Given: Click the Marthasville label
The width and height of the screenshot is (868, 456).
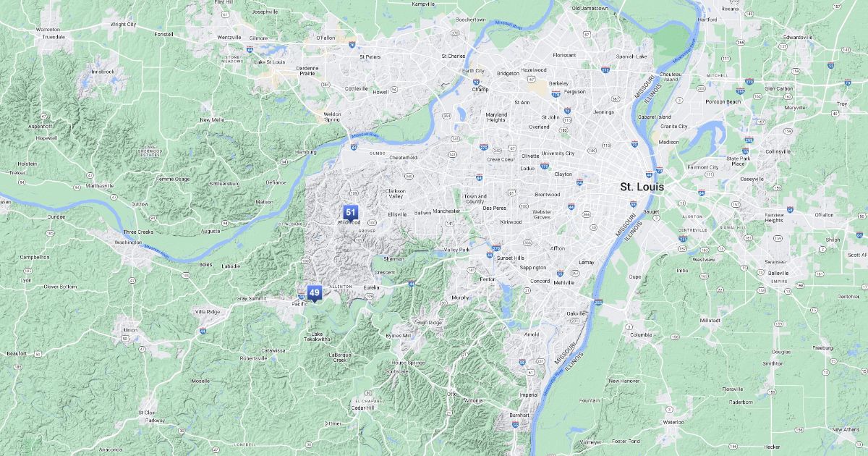Looking at the screenshot, I should tap(100, 185).
